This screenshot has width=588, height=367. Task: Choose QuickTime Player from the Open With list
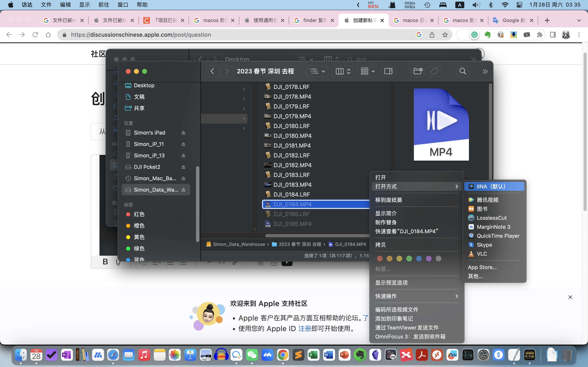[498, 236]
